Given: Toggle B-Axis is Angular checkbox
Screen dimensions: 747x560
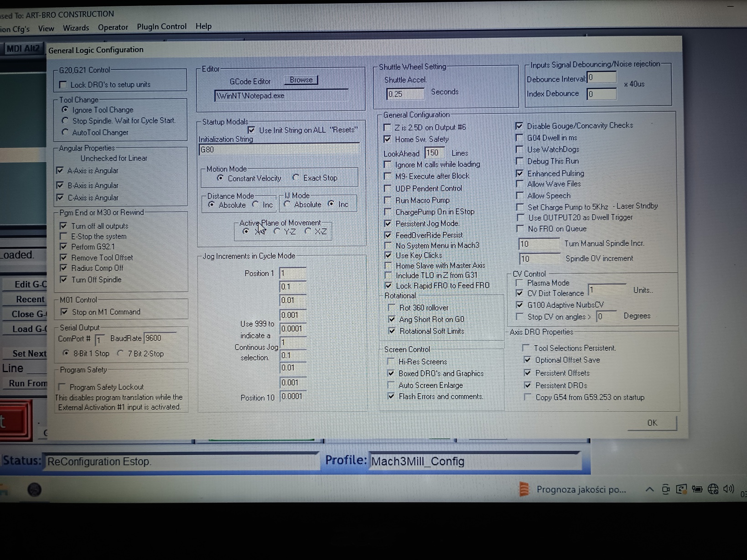Looking at the screenshot, I should coord(60,185).
